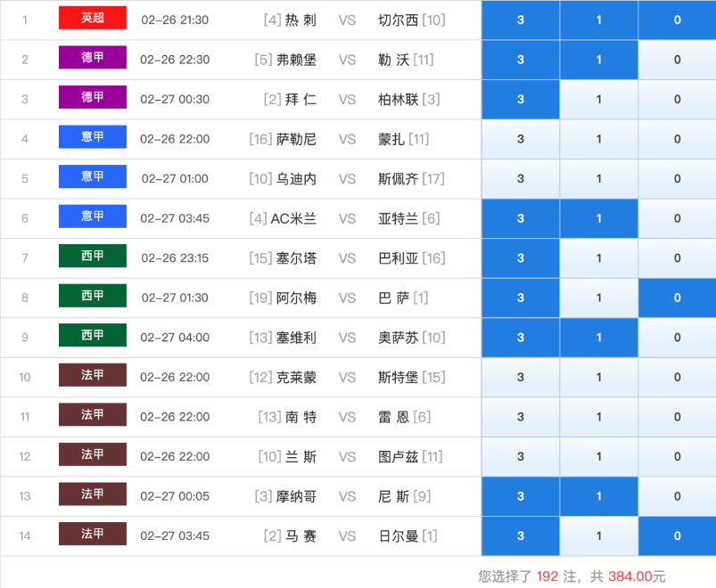This screenshot has height=588, width=716.
Task: Click the home team name 拜仁
Action: [x=300, y=100]
